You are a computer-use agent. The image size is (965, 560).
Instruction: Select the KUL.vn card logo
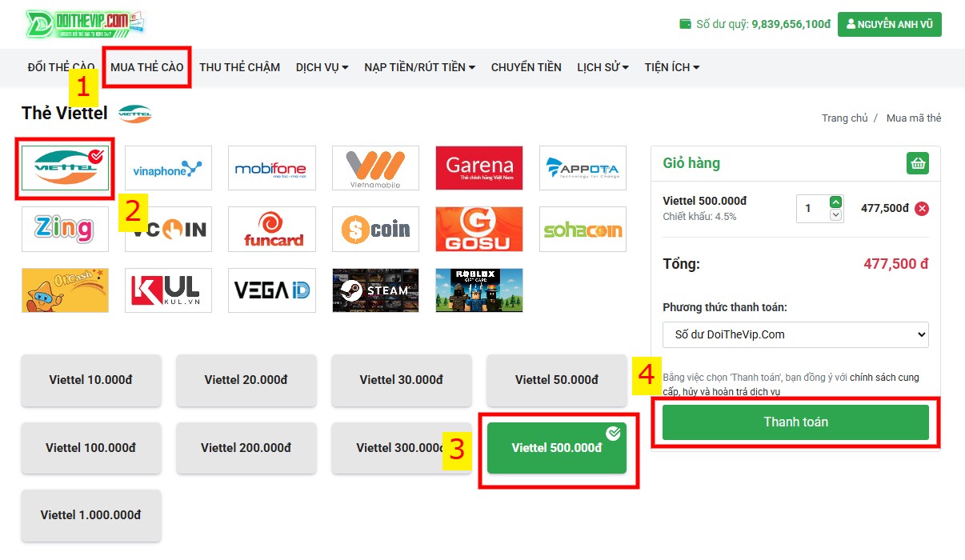click(x=168, y=290)
